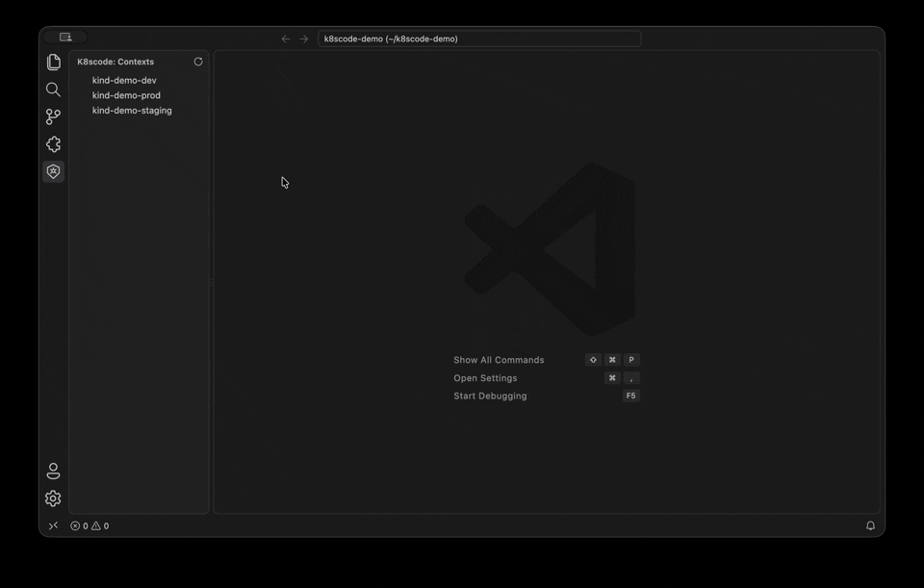Go forward with the right arrow
Screen dimensions: 924x588
click(303, 38)
